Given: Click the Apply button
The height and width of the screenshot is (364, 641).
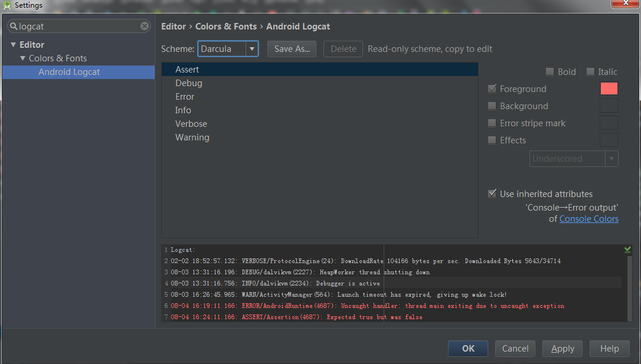Looking at the screenshot, I should click(x=562, y=349).
